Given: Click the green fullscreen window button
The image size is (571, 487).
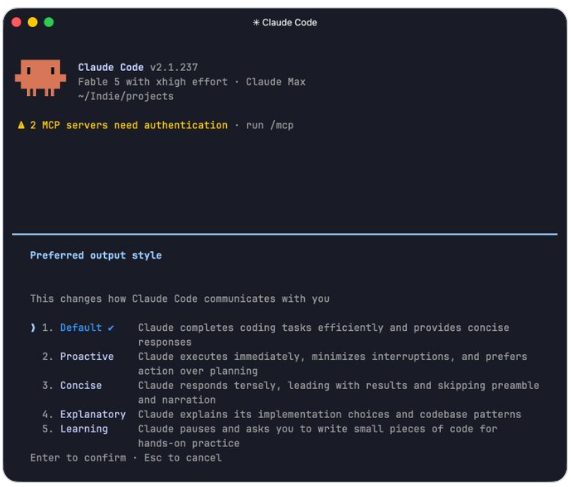Looking at the screenshot, I should (x=49, y=22).
